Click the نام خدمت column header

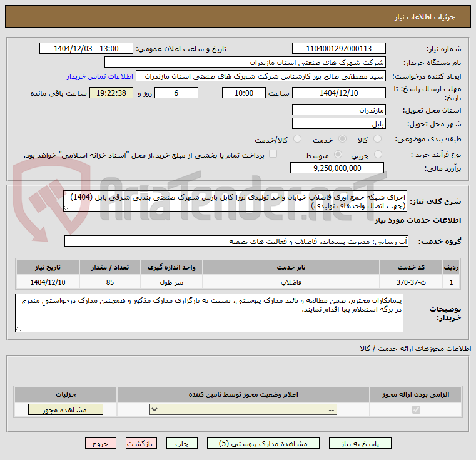pos(291,267)
